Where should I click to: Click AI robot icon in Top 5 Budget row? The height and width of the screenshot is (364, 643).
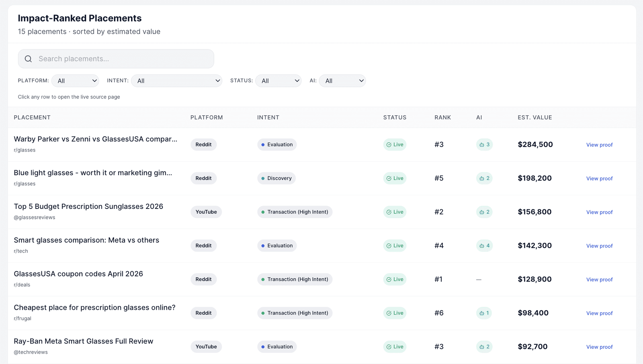482,212
